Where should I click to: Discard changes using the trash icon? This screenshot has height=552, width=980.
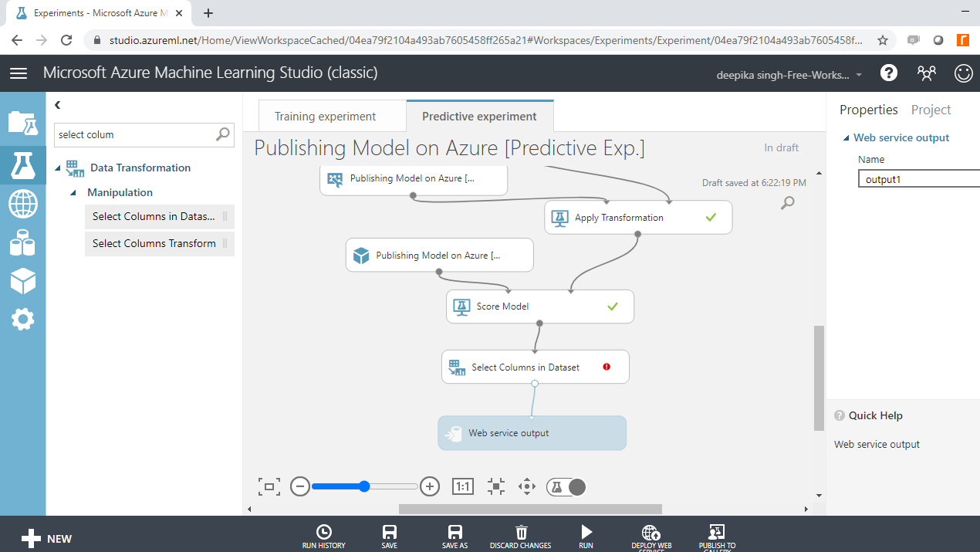(521, 537)
